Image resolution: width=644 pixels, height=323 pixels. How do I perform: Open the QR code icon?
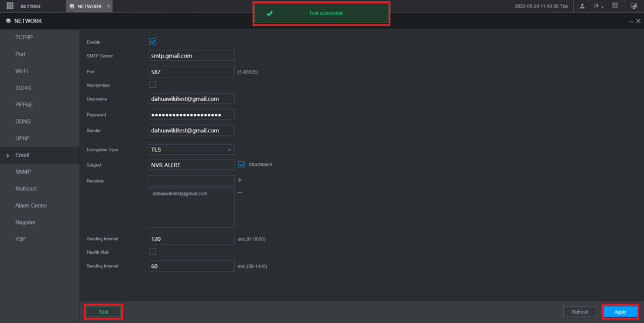[615, 6]
